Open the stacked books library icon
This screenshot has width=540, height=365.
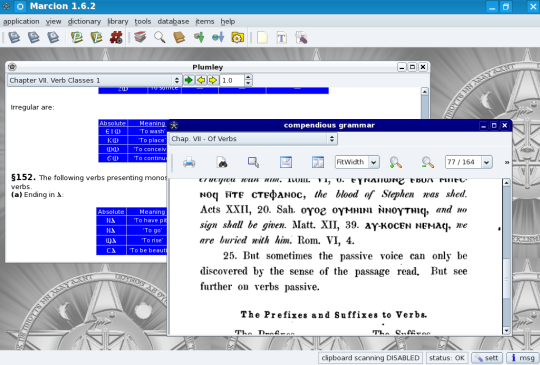(140, 37)
